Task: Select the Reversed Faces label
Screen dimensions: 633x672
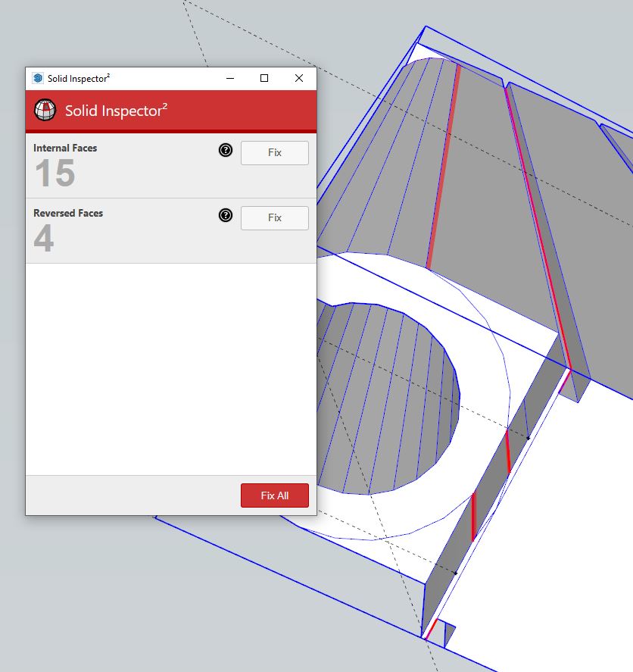Action: coord(68,213)
